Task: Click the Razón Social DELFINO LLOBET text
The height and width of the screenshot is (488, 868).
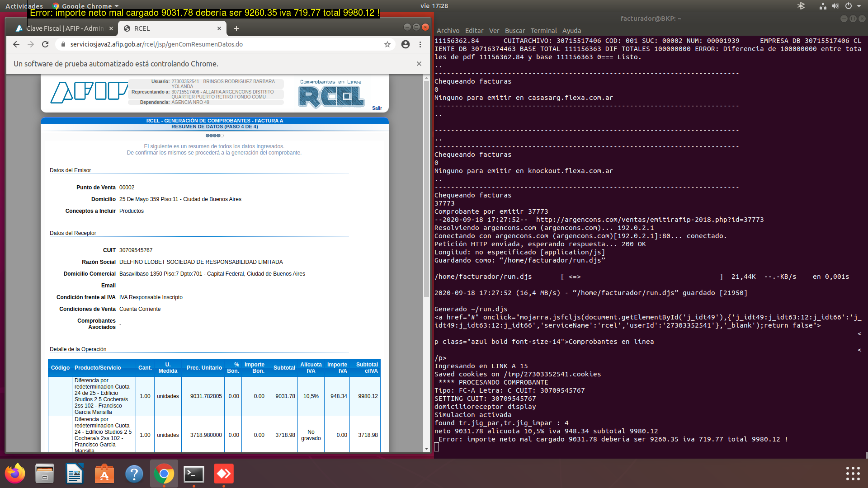Action: [201, 262]
